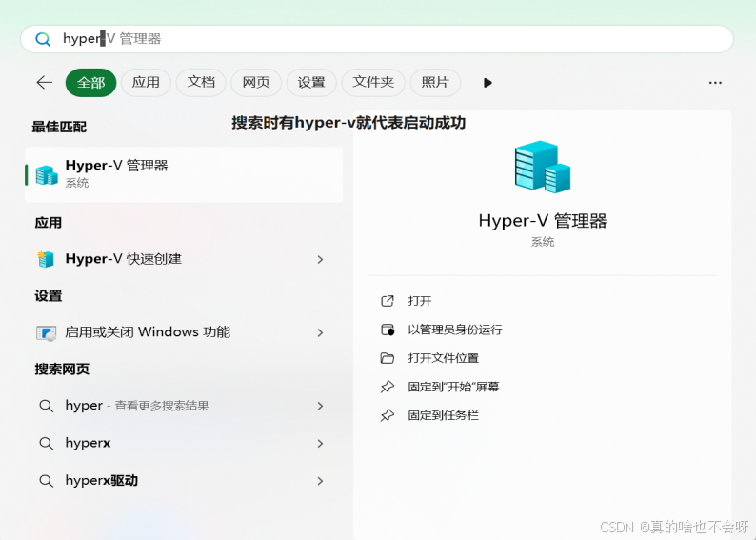Click search icon beside hyperx驱动 suggestion
756x540 pixels.
[x=47, y=481]
